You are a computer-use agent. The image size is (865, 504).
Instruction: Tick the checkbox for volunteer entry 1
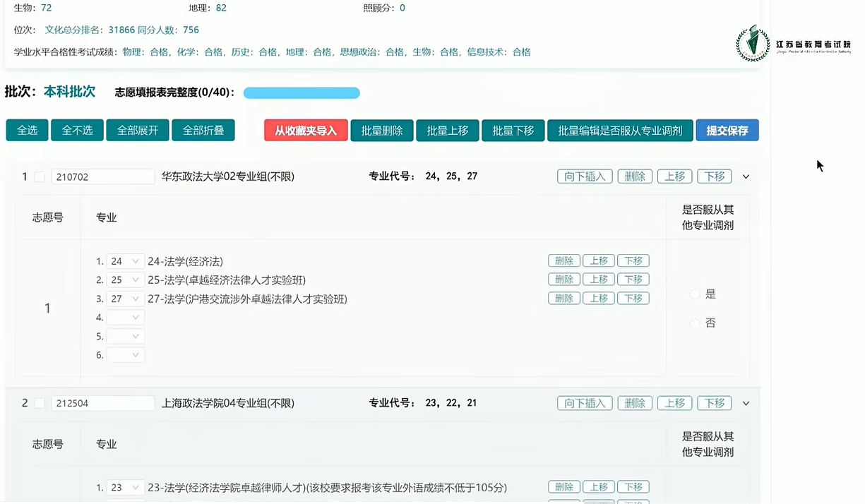(x=40, y=176)
